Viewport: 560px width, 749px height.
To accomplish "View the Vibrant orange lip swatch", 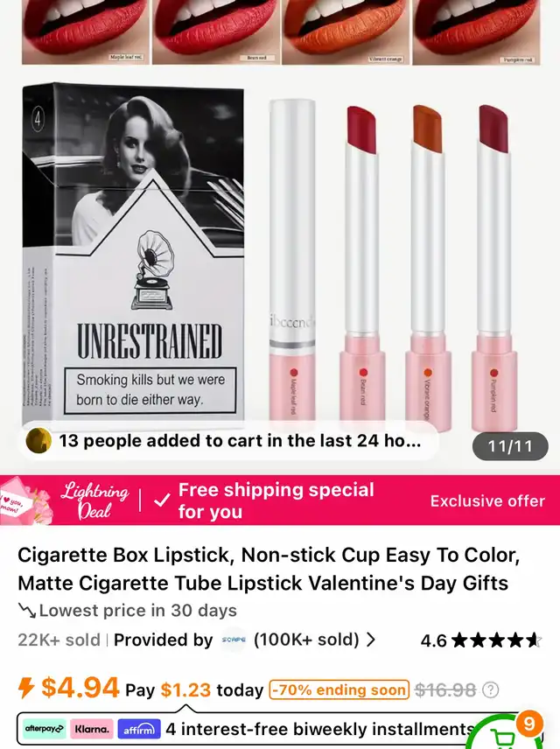I will pyautogui.click(x=346, y=31).
